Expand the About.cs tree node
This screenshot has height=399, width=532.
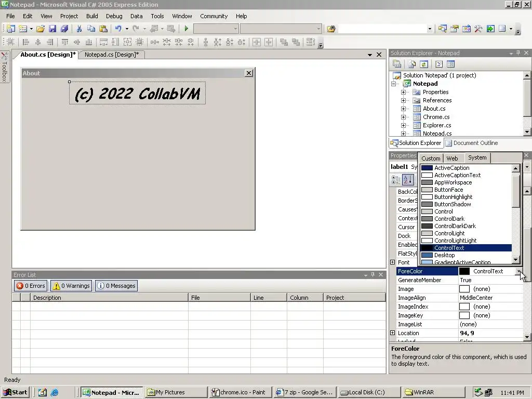click(403, 109)
